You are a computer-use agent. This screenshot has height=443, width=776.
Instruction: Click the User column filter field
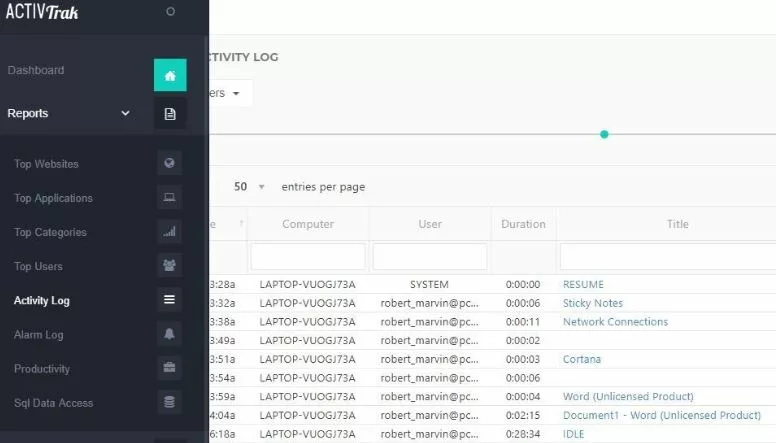point(430,256)
